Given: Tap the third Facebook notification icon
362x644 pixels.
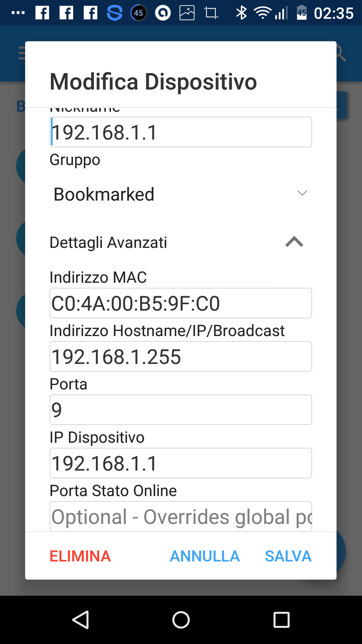Looking at the screenshot, I should tap(90, 13).
